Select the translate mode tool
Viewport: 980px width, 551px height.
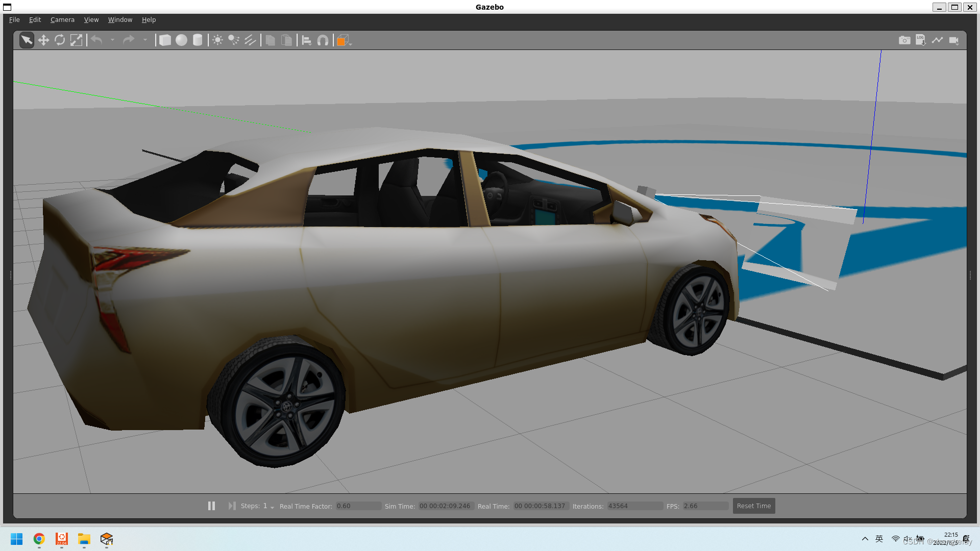tap(43, 40)
